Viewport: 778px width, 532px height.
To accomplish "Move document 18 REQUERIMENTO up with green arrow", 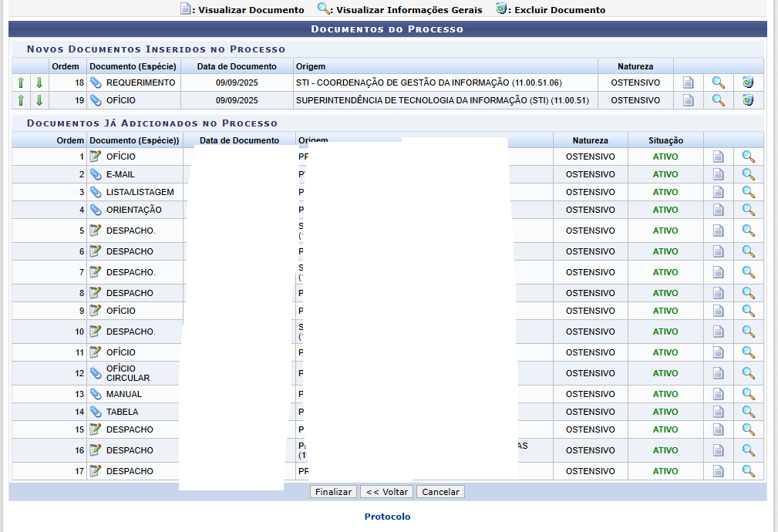I will pos(21,82).
